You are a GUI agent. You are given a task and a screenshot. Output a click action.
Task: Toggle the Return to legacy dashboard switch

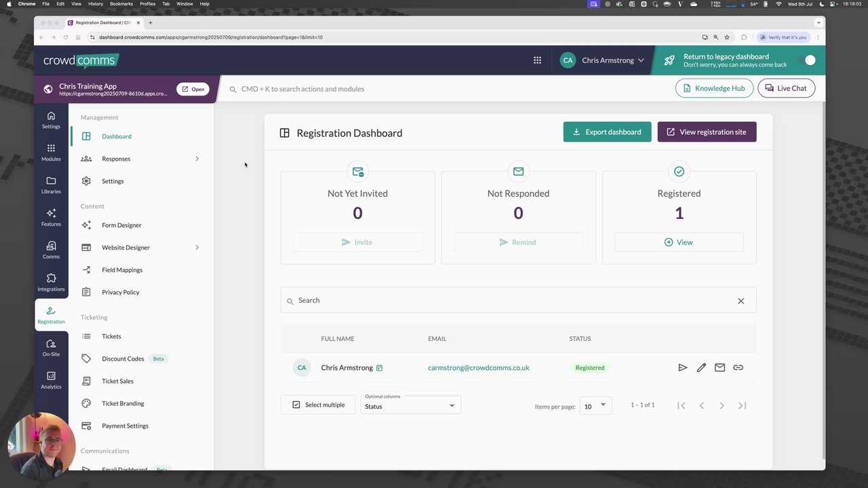(x=806, y=60)
